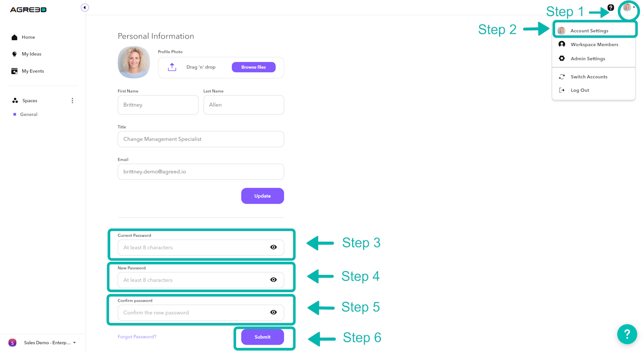The width and height of the screenshot is (644, 351).
Task: Toggle New Password visibility eye
Action: (273, 280)
